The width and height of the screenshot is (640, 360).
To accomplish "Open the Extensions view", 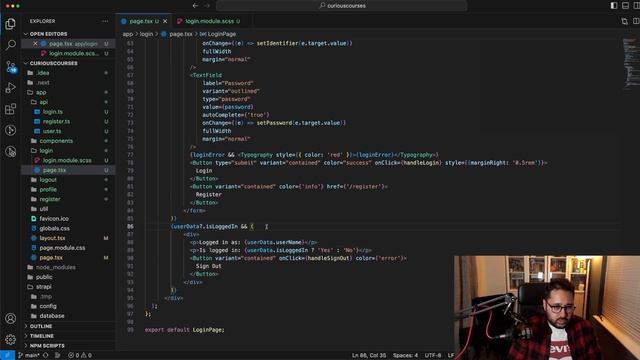I will (11, 109).
